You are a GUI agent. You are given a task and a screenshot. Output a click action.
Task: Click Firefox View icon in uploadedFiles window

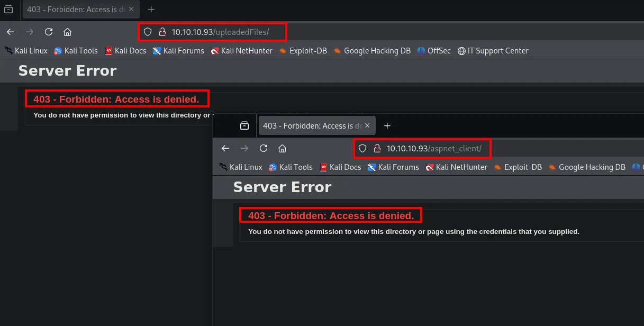[x=8, y=10]
